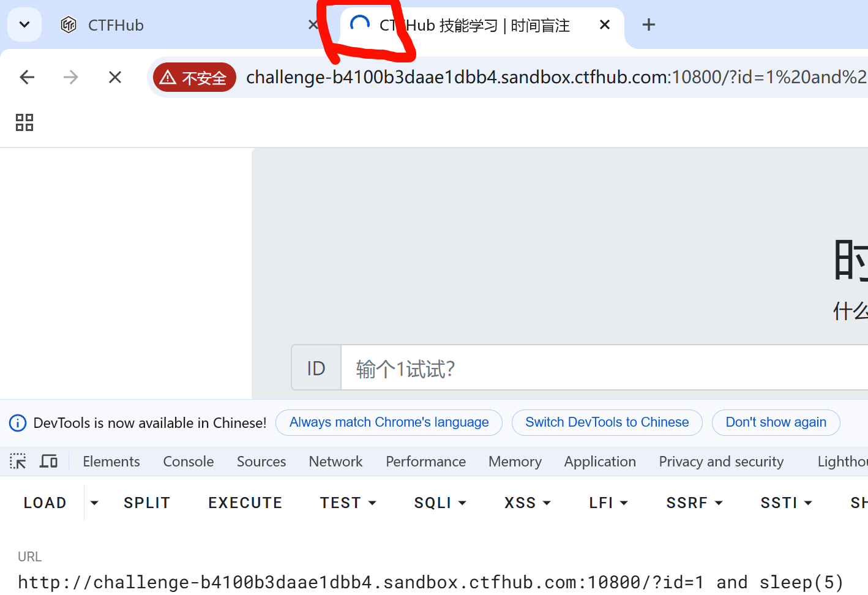
Task: Click the HackBar LOAD button
Action: [45, 503]
